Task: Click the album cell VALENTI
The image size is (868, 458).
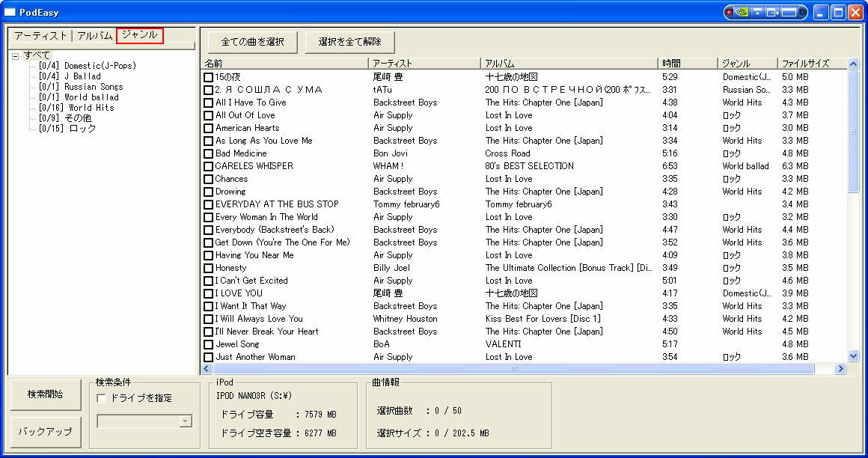Action: pyautogui.click(x=504, y=344)
